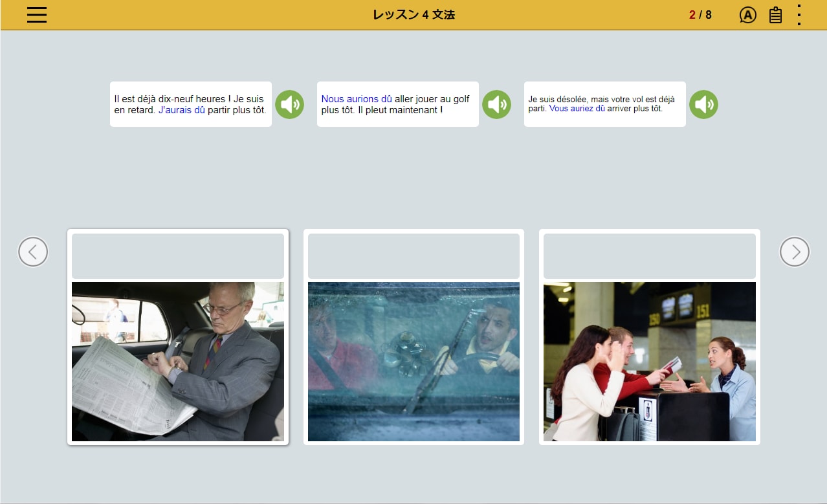Viewport: 827px width, 504px height.
Task: Play audio for "Nous aurions dû" sentence
Action: point(496,104)
